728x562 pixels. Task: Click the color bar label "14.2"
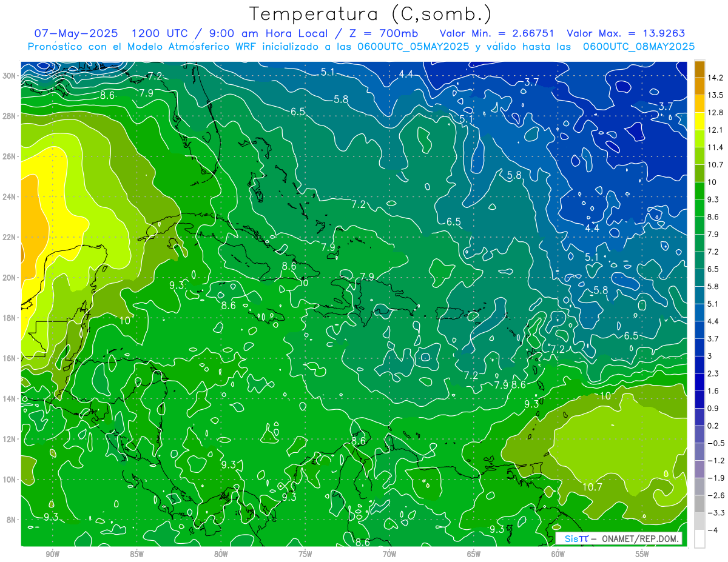tap(716, 78)
